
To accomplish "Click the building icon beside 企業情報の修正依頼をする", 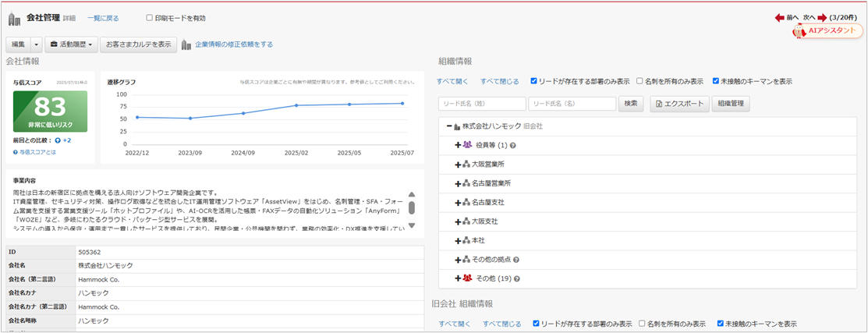I will tap(186, 44).
